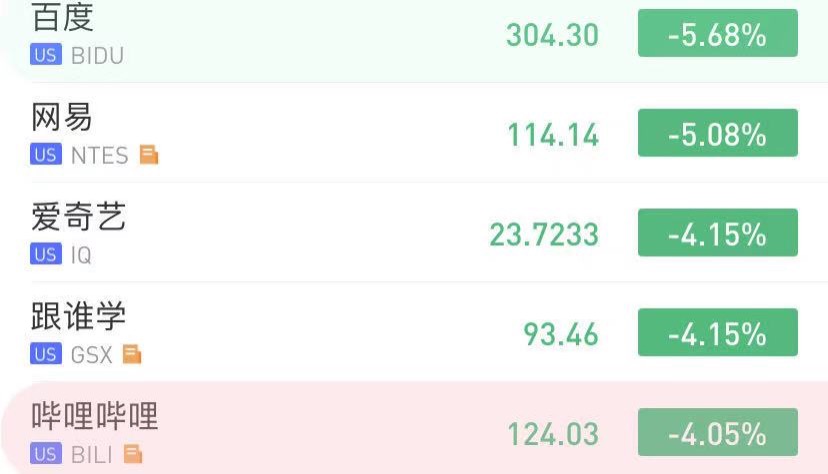The width and height of the screenshot is (828, 474).
Task: Toggle the -5.08% change badge for 网易
Action: pyautogui.click(x=717, y=133)
